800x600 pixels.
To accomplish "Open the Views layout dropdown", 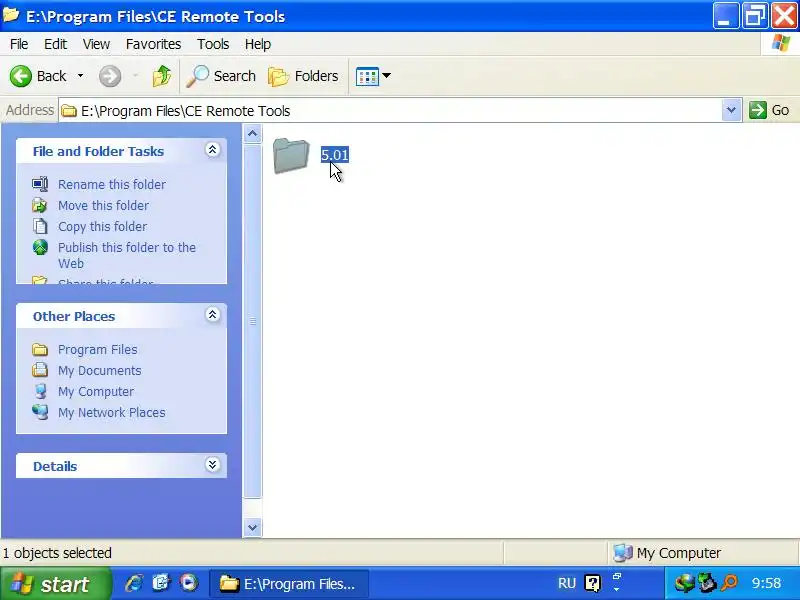I will 373,77.
